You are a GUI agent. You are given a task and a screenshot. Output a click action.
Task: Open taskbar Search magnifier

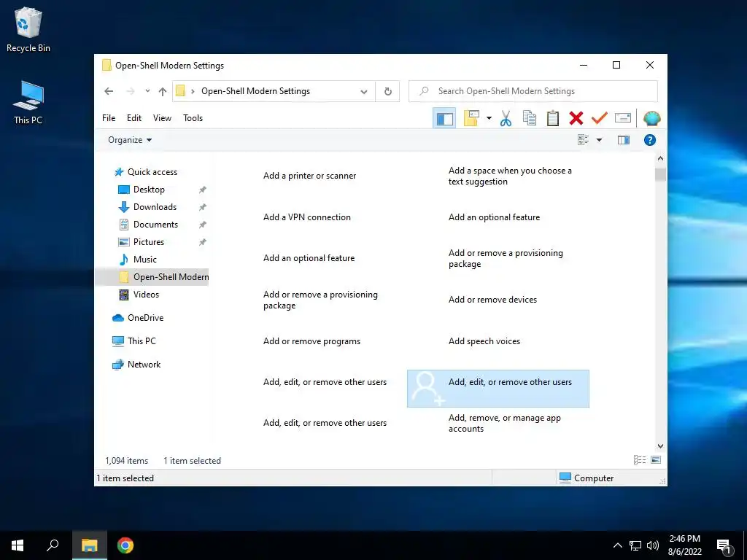click(x=53, y=545)
